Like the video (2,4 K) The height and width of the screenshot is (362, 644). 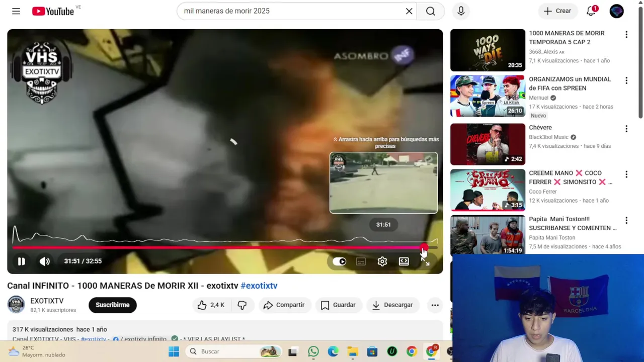click(212, 305)
